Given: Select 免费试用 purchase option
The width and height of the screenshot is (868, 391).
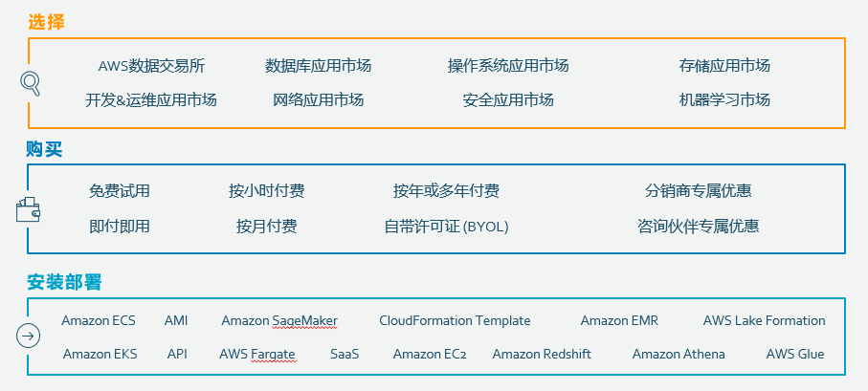Looking at the screenshot, I should [120, 191].
